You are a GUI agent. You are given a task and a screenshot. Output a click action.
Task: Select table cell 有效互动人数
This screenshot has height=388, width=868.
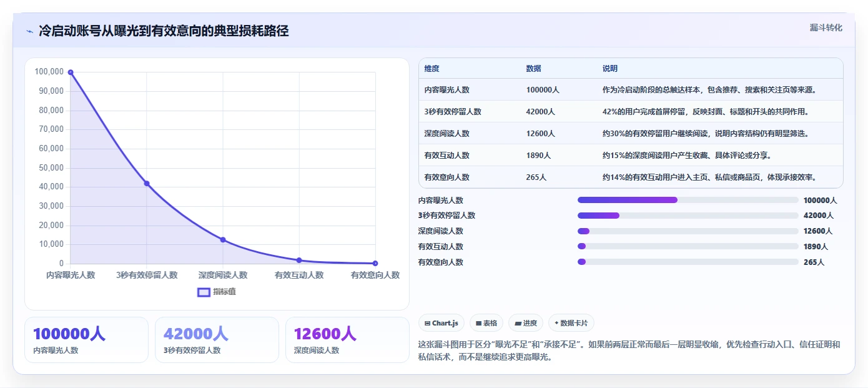click(446, 156)
